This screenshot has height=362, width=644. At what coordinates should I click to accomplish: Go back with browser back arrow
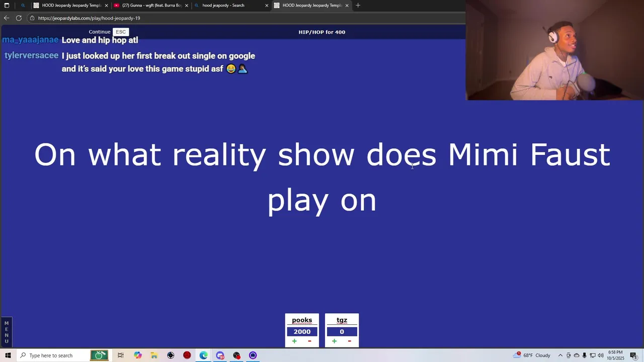click(7, 18)
